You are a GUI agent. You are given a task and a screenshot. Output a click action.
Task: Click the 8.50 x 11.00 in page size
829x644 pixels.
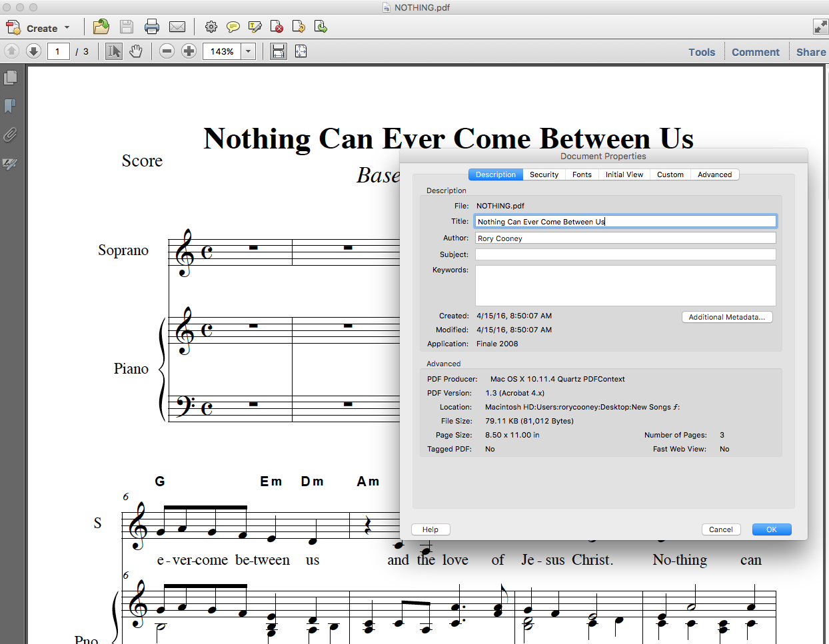(512, 435)
